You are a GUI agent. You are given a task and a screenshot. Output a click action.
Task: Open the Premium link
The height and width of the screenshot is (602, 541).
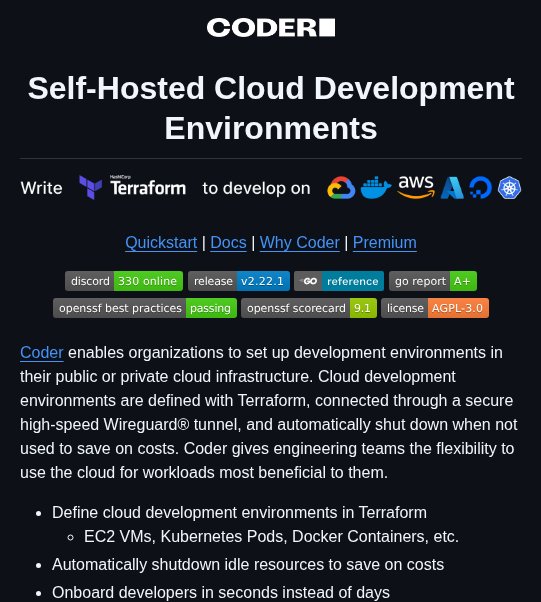[x=385, y=243]
